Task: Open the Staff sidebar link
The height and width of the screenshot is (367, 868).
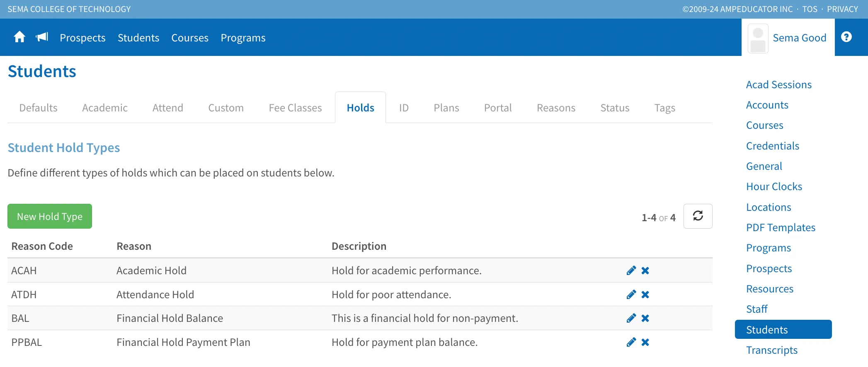Action: coord(757,309)
